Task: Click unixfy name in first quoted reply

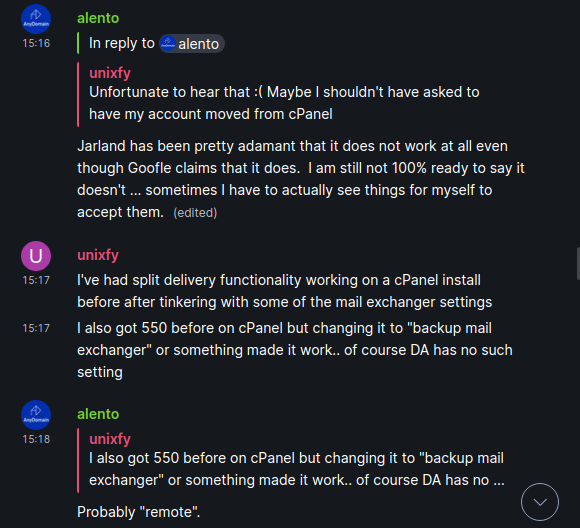Action: 110,73
